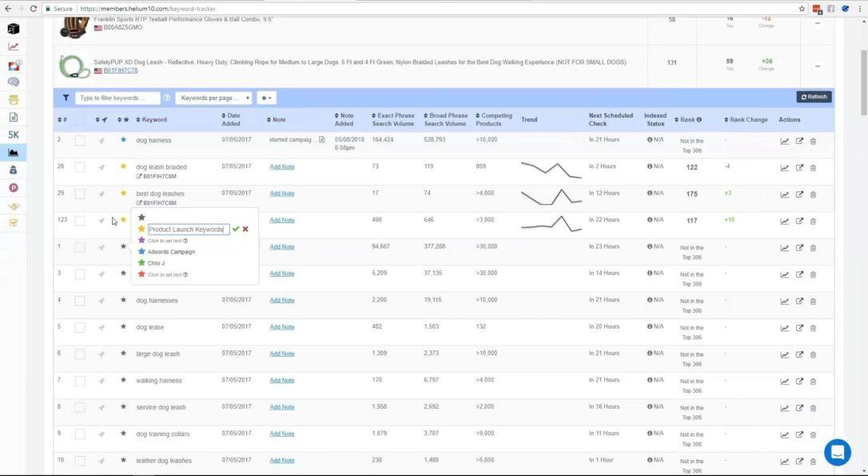This screenshot has width=868, height=476.
Task: Open the red P sidebar icon
Action: [x=14, y=188]
